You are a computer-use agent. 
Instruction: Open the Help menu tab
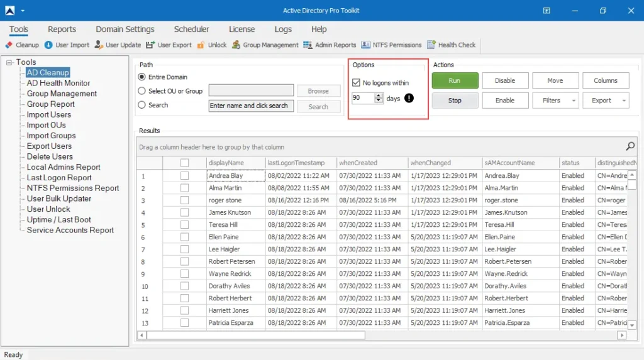[319, 29]
